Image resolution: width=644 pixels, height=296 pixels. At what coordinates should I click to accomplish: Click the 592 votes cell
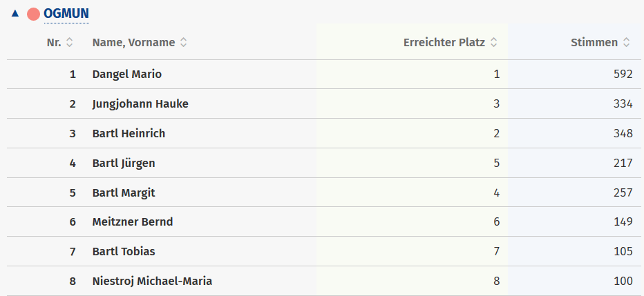coord(623,75)
